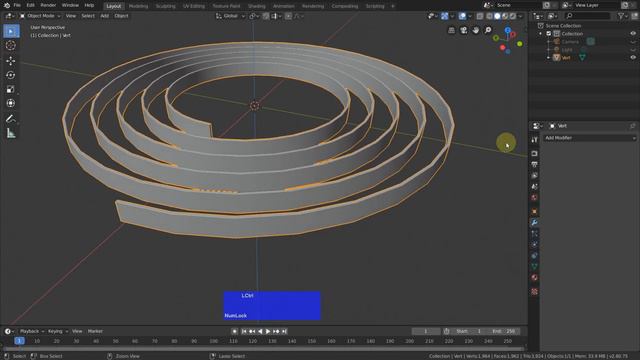Click the End frame field
The image size is (640, 360).
[503, 331]
